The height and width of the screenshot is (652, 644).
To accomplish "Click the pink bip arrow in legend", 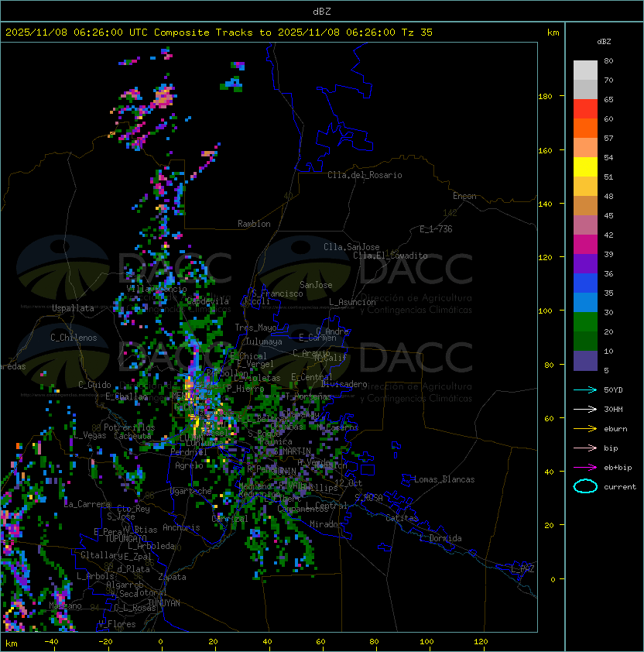I will coord(585,448).
